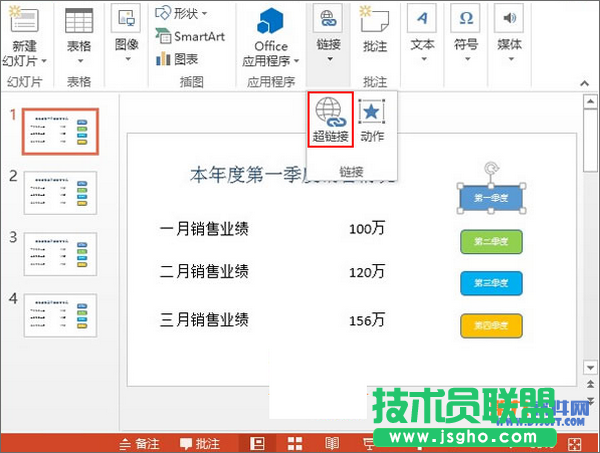Click the value 120万
The width and height of the screenshot is (600, 453).
[x=367, y=272]
